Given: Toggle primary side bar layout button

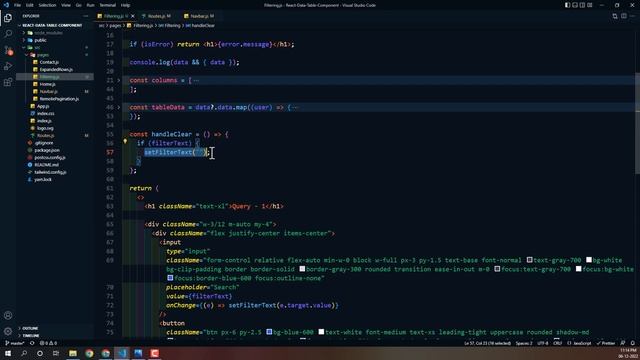Looking at the screenshot, I should point(567,5).
